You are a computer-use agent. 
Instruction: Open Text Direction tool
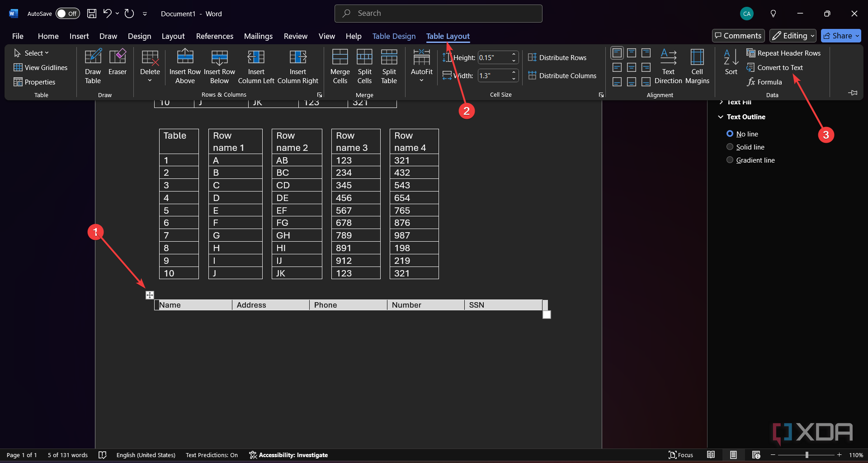(x=668, y=66)
